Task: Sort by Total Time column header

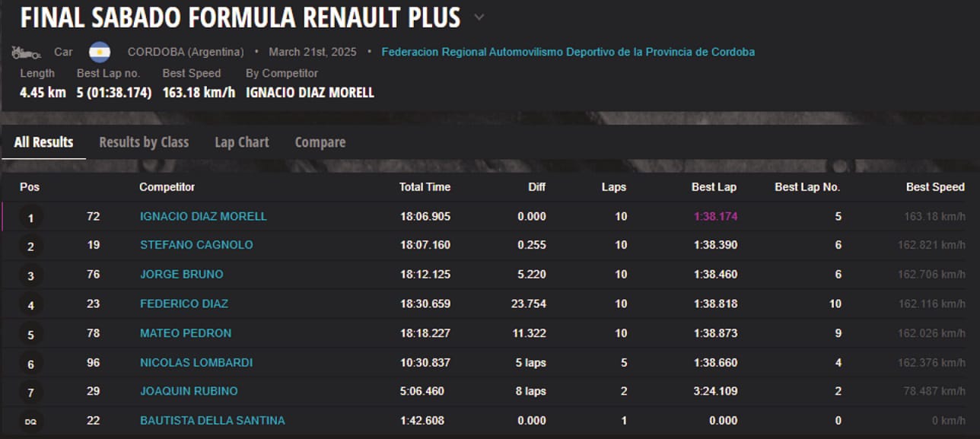Action: point(425,187)
